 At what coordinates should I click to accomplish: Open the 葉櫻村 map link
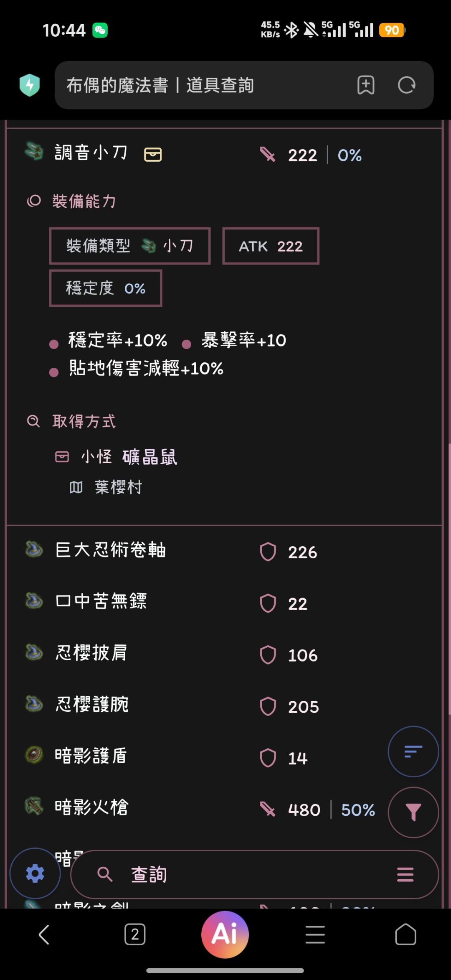[119, 487]
